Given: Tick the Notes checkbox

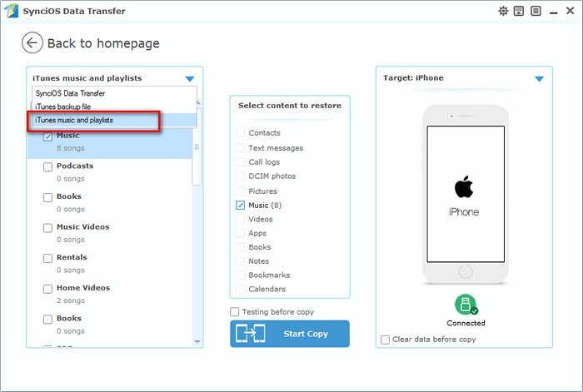Looking at the screenshot, I should click(240, 261).
